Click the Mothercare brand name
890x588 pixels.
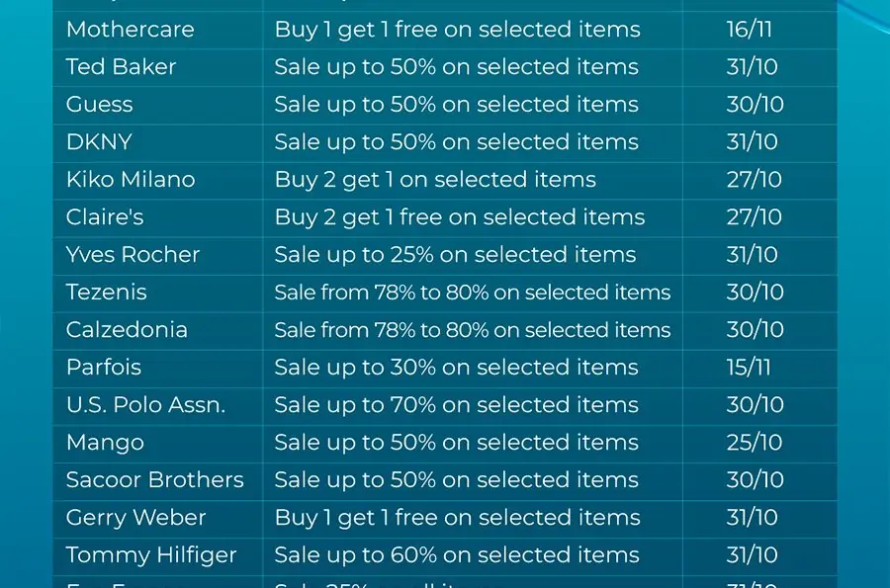point(130,30)
